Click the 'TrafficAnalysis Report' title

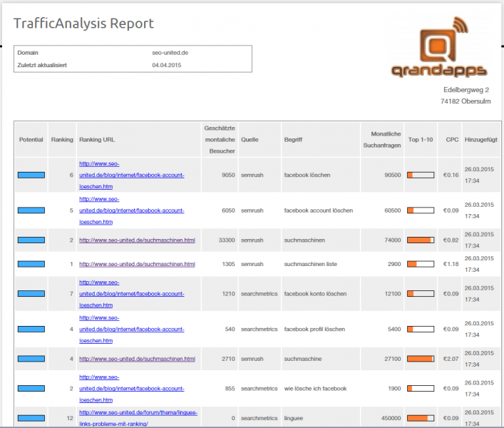tap(83, 24)
